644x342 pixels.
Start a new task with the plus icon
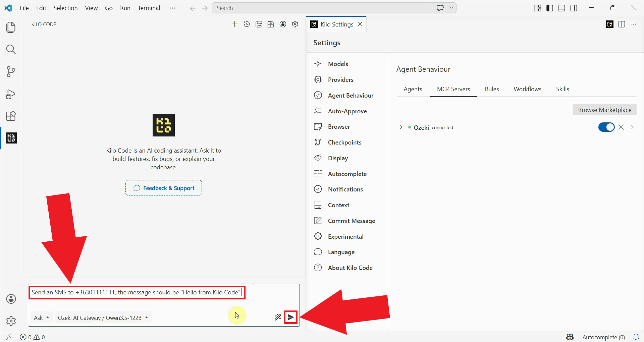pos(235,24)
